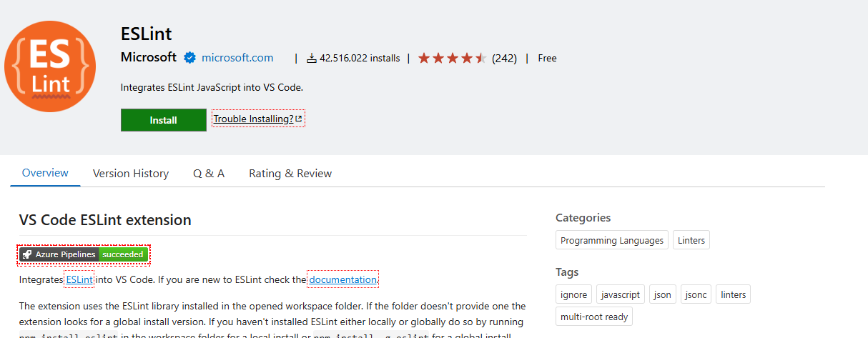Open the ESLint link in the description
Viewport: 868px width, 338px height.
click(79, 279)
